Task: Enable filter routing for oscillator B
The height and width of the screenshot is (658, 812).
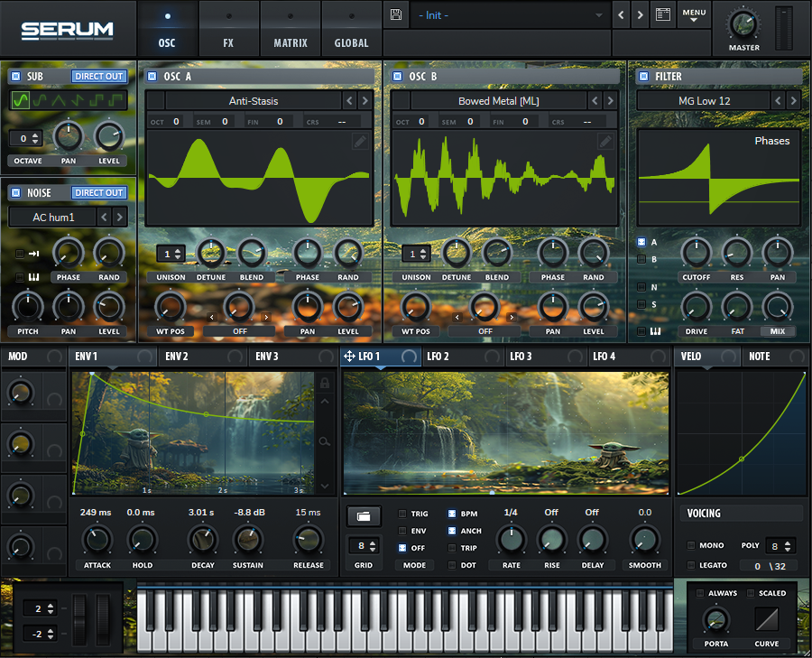Action: pyautogui.click(x=641, y=259)
